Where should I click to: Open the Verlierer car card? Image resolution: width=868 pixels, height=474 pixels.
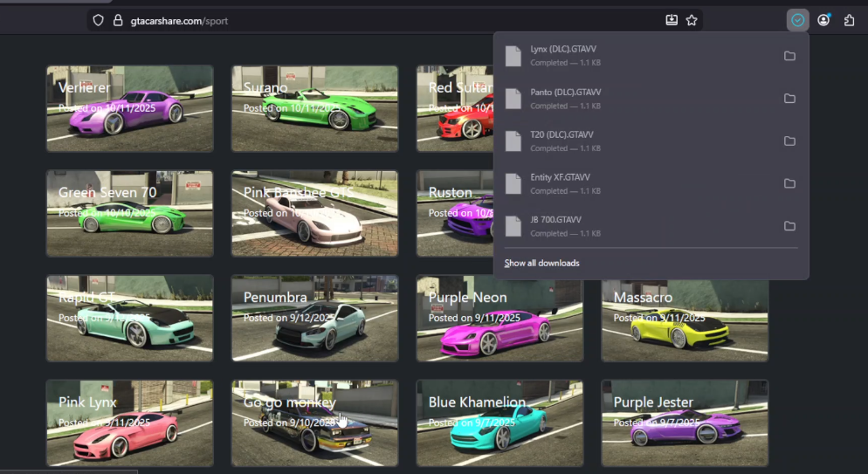[x=129, y=108]
